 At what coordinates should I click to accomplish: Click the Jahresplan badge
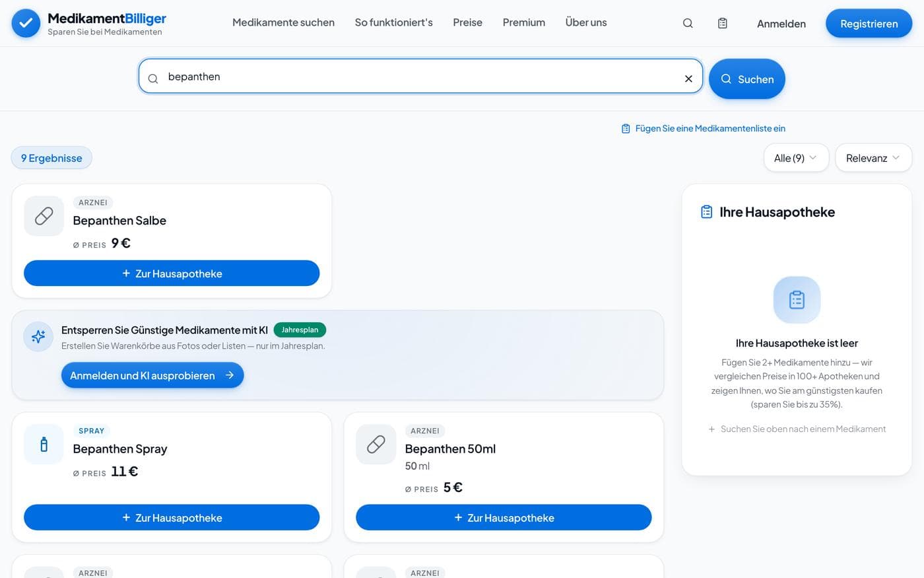tap(300, 330)
